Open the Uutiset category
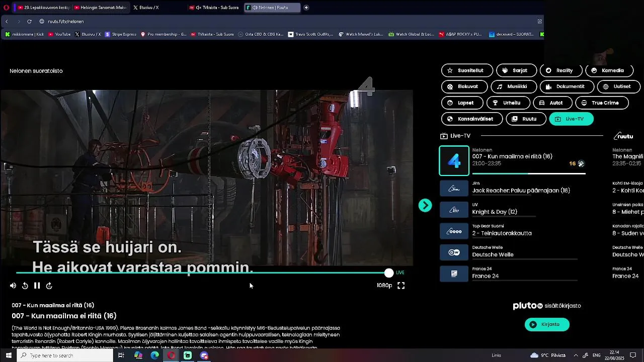Image resolution: width=644 pixels, height=362 pixels. pyautogui.click(x=618, y=86)
